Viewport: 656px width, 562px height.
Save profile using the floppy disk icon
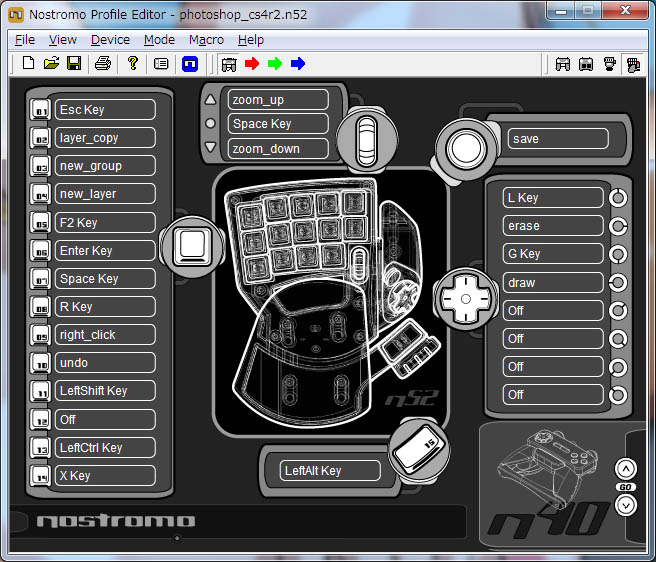click(x=74, y=64)
